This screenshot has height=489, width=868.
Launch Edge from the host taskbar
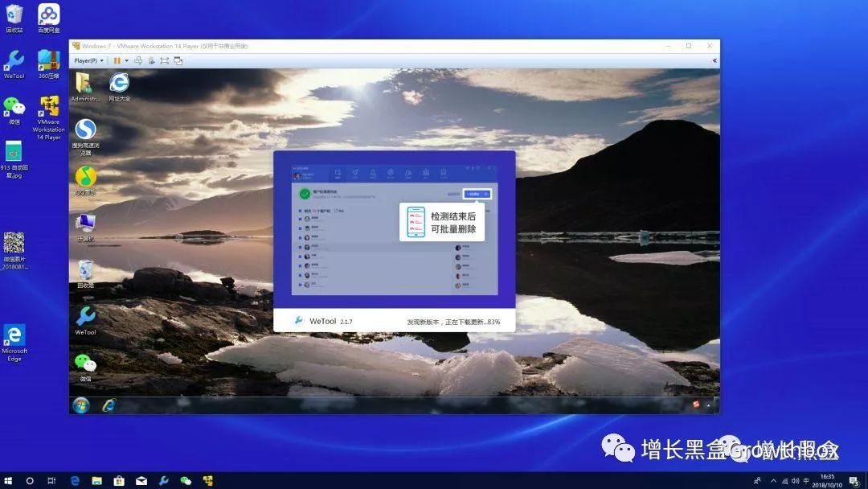[x=75, y=481]
